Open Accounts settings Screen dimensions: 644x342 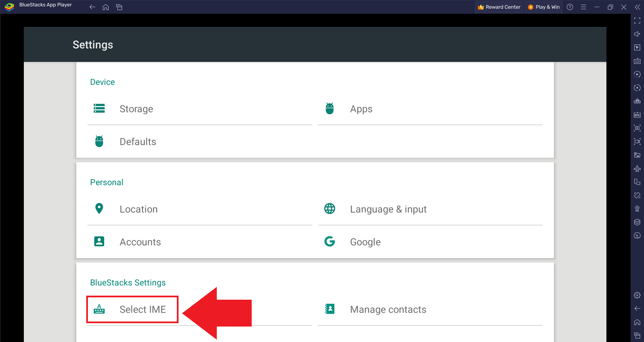(200, 242)
